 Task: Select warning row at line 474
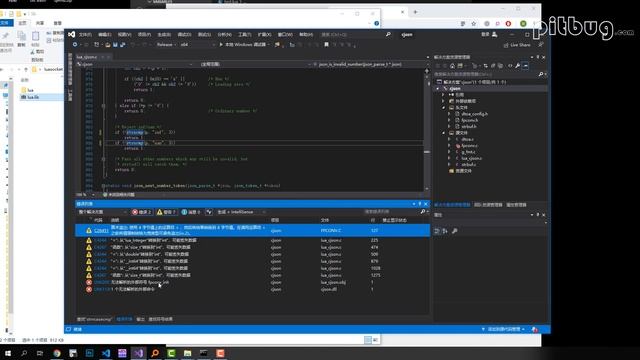click(252, 247)
